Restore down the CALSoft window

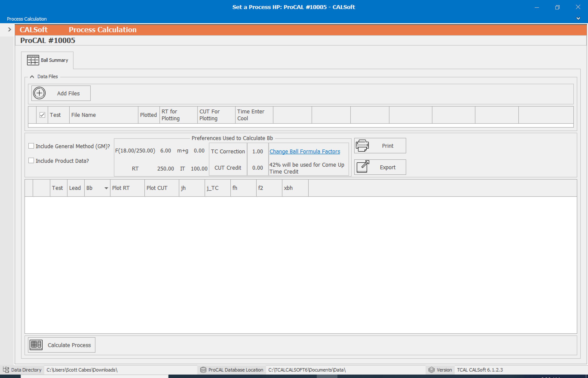557,7
